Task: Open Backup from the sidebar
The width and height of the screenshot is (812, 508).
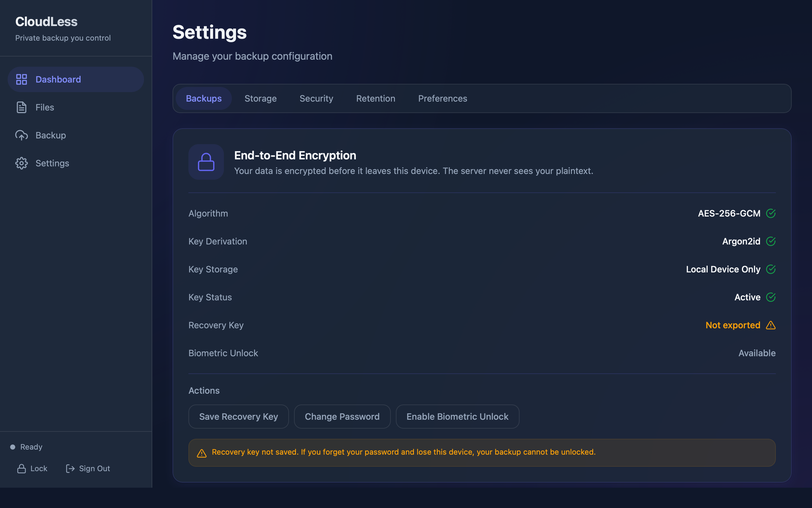Action: tap(76, 135)
